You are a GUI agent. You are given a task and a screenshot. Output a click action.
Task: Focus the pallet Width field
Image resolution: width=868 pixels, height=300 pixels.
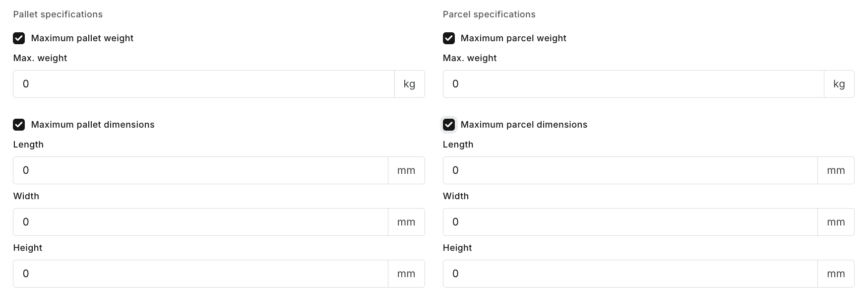200,222
